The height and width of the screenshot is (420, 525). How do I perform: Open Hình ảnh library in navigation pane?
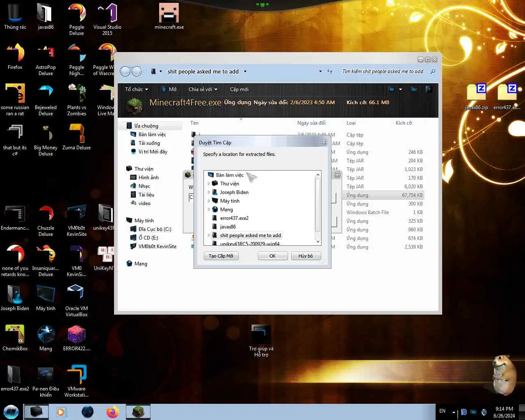148,178
